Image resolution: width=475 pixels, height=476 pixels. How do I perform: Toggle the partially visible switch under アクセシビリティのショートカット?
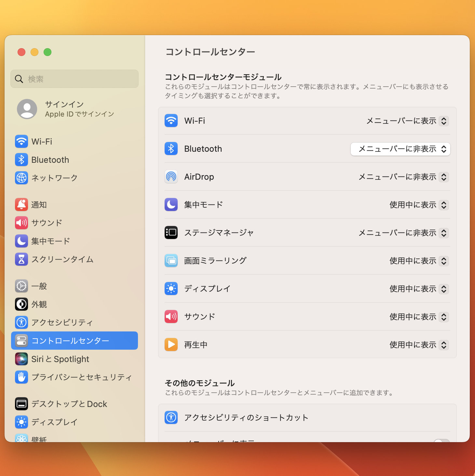pos(441,441)
